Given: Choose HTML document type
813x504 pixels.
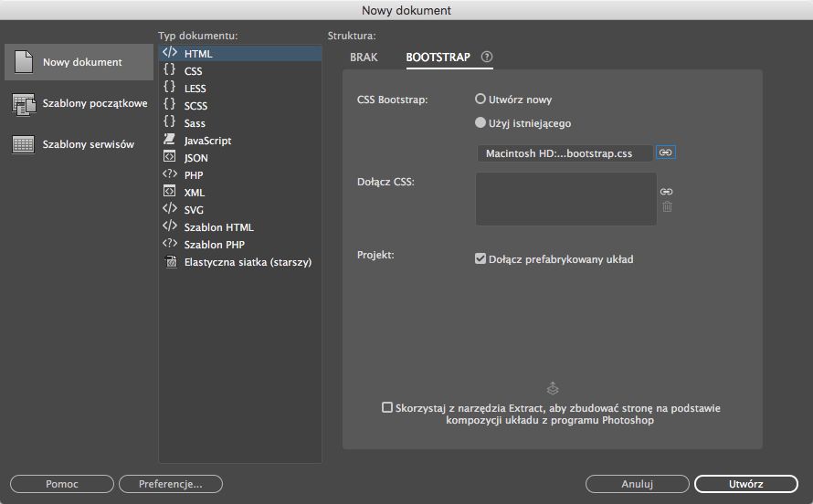Looking at the screenshot, I should [240, 53].
